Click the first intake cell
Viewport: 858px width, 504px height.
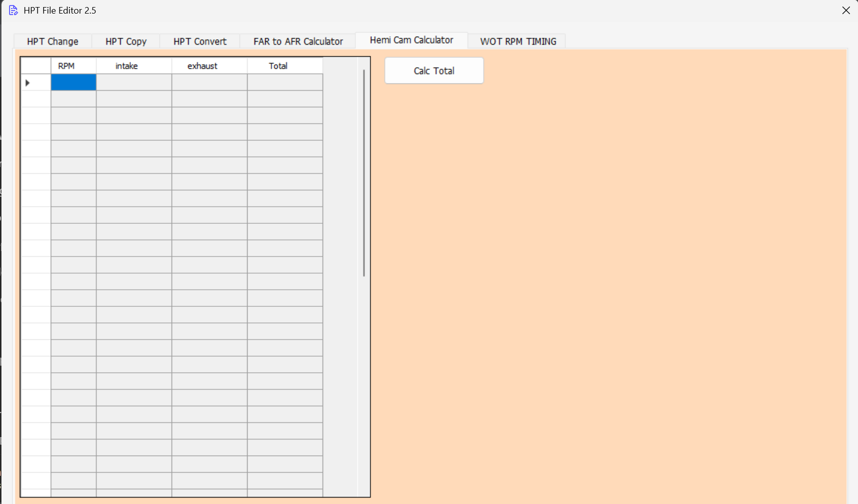point(133,82)
